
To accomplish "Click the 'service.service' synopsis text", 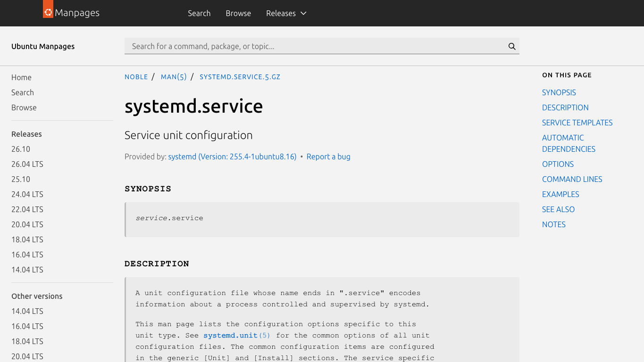I will point(169,218).
